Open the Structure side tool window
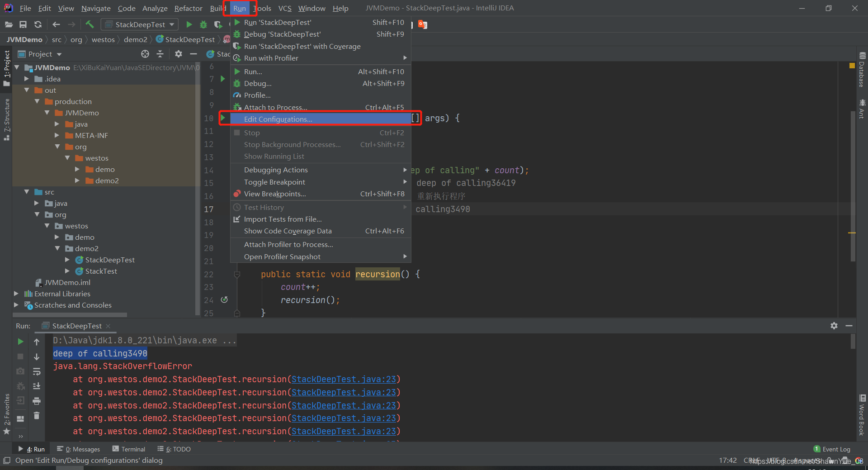Viewport: 868px width, 470px height. click(x=7, y=119)
